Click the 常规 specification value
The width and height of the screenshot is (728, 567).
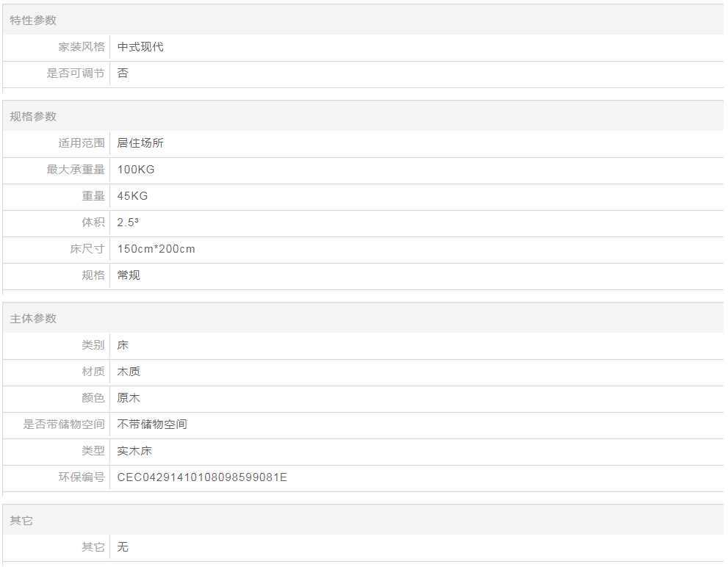pyautogui.click(x=129, y=275)
